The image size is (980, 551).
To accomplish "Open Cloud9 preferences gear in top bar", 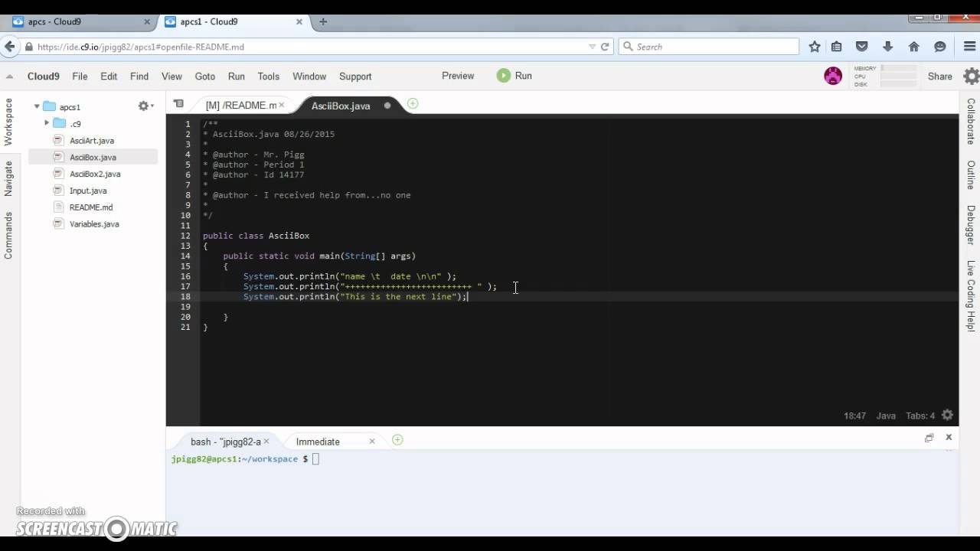I will pos(972,76).
